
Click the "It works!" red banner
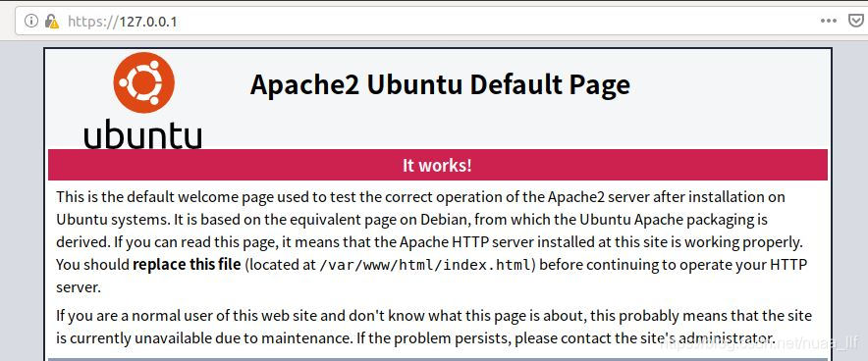(437, 165)
